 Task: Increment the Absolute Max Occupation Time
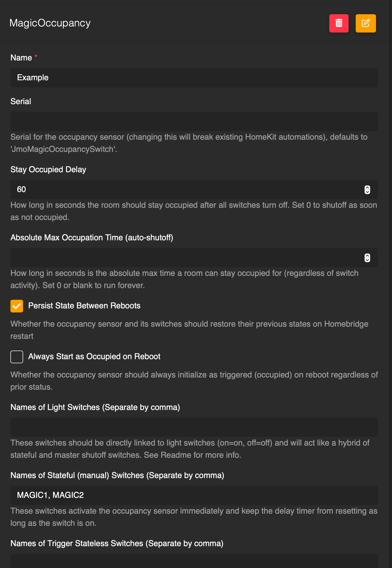pos(367,256)
